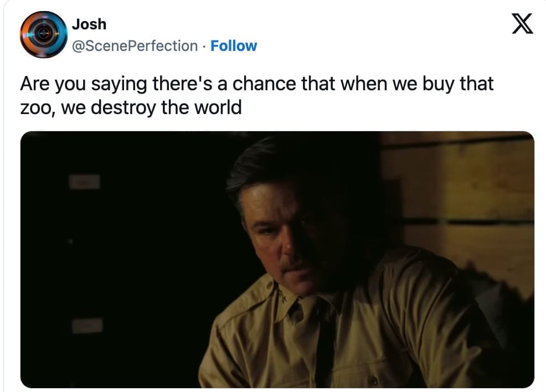Click the camera lens center in the avatar

(43, 34)
